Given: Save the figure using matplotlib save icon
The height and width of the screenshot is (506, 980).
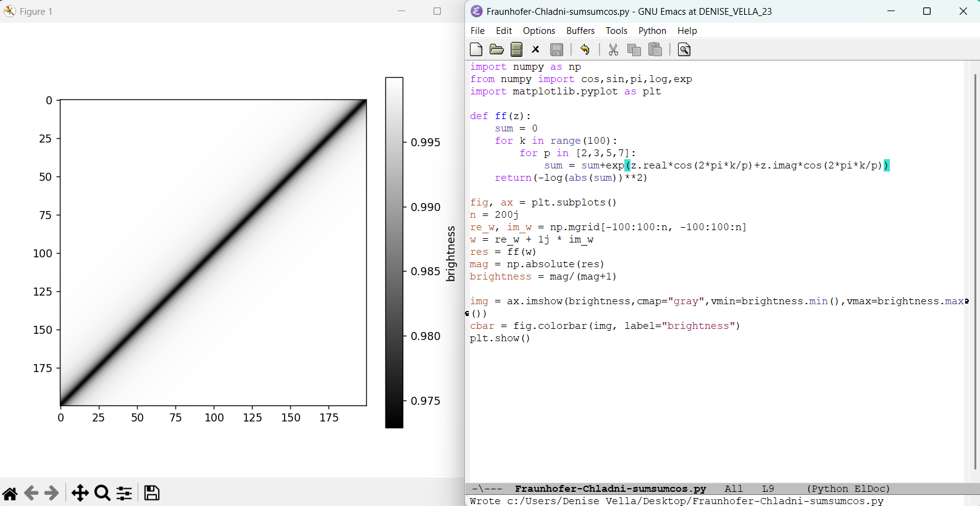Looking at the screenshot, I should (152, 492).
